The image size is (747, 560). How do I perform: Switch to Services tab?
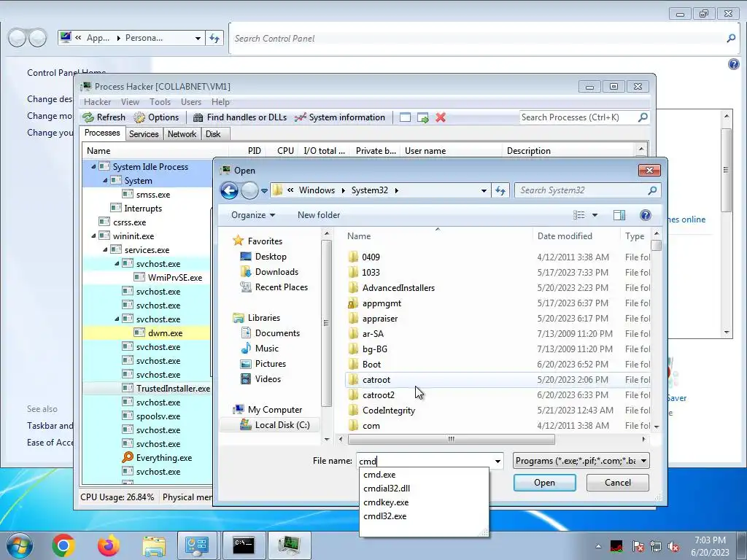tap(144, 134)
